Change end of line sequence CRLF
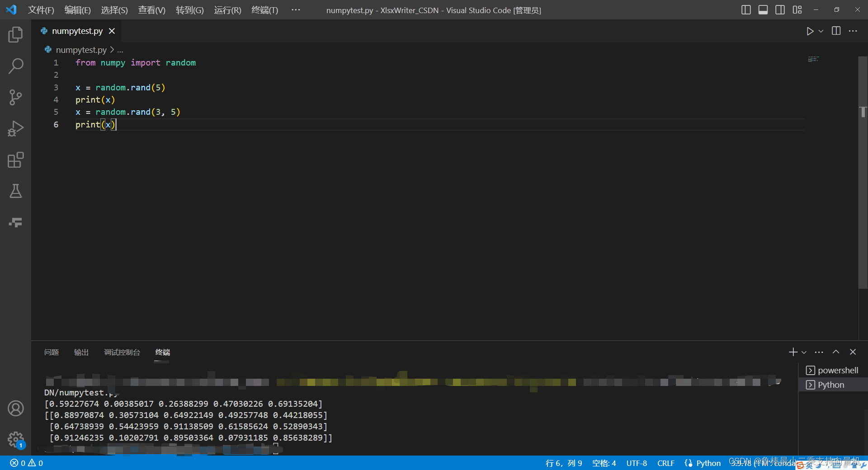 pos(665,463)
